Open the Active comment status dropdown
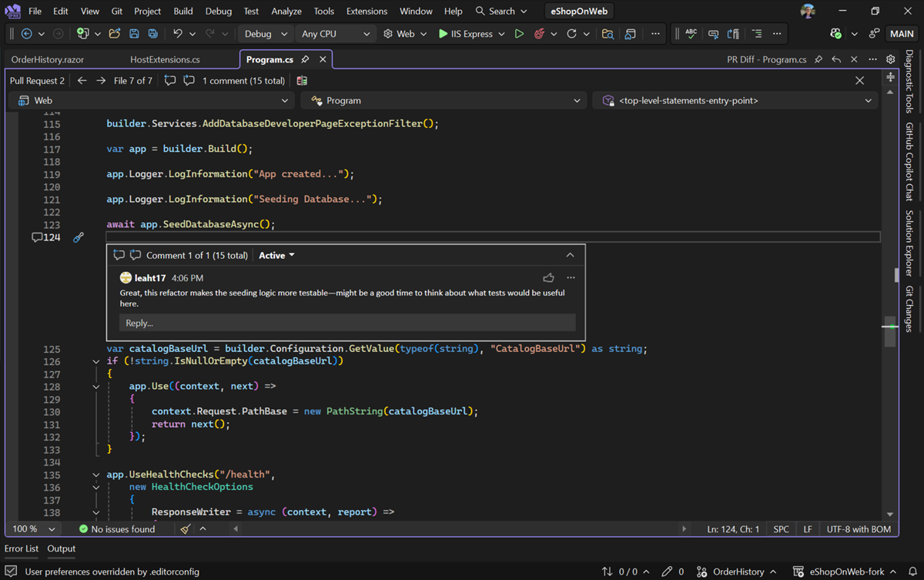This screenshot has height=580, width=924. 276,255
